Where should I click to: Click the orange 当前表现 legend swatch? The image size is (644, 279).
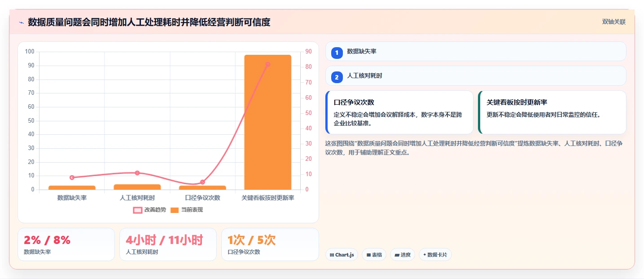tap(175, 210)
